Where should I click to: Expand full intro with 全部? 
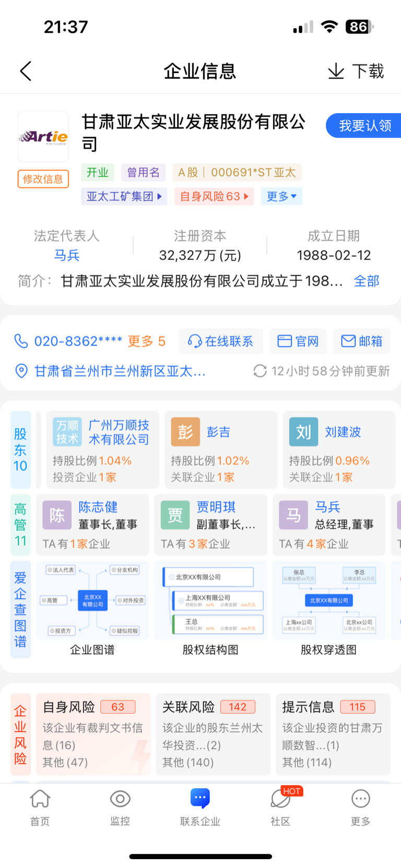[367, 281]
